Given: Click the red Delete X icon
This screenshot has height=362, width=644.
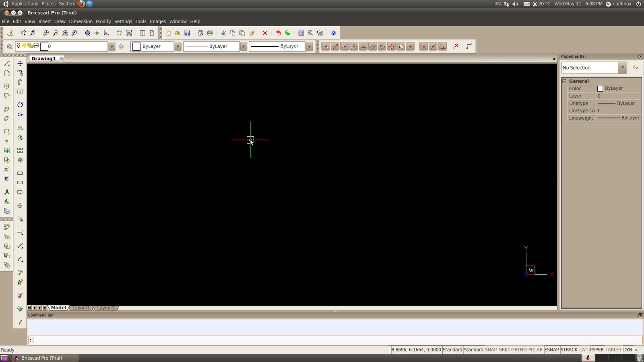Looking at the screenshot, I should click(x=265, y=33).
